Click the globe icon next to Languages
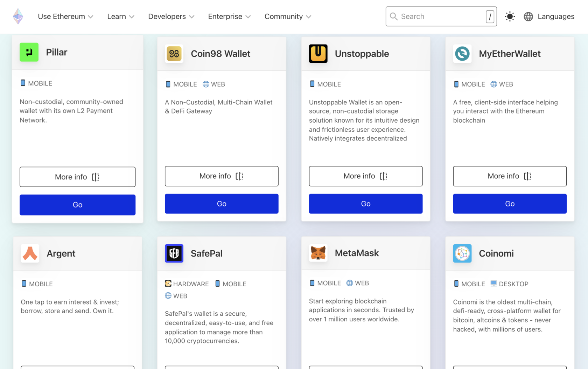 tap(528, 16)
